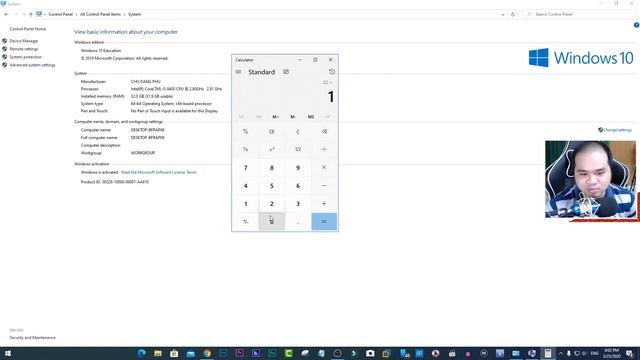
Task: Click the CE clear entry key
Action: 271,131
